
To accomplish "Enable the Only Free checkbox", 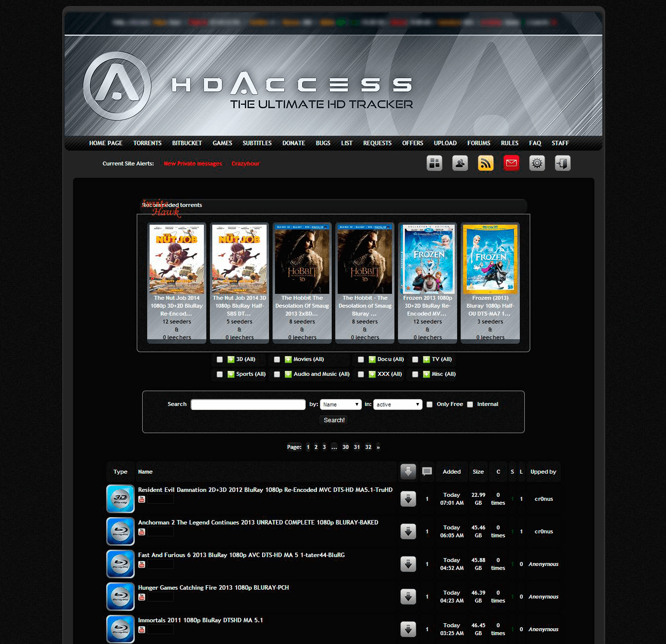I will pyautogui.click(x=430, y=404).
